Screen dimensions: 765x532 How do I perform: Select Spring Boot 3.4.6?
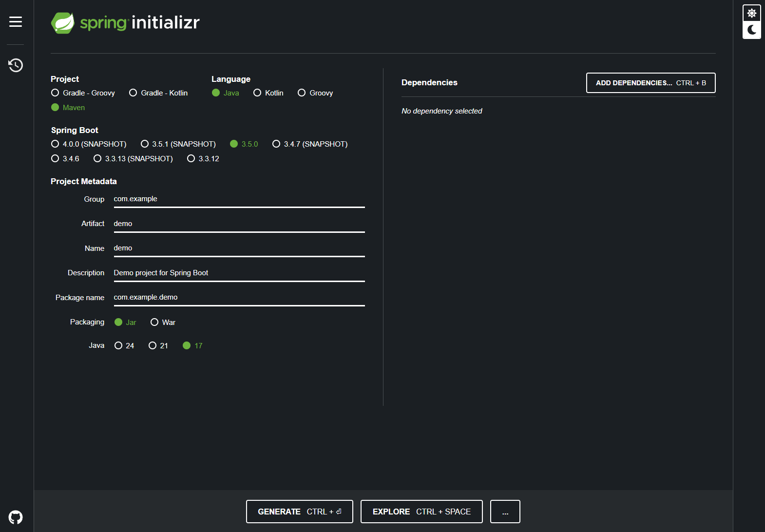(65, 159)
